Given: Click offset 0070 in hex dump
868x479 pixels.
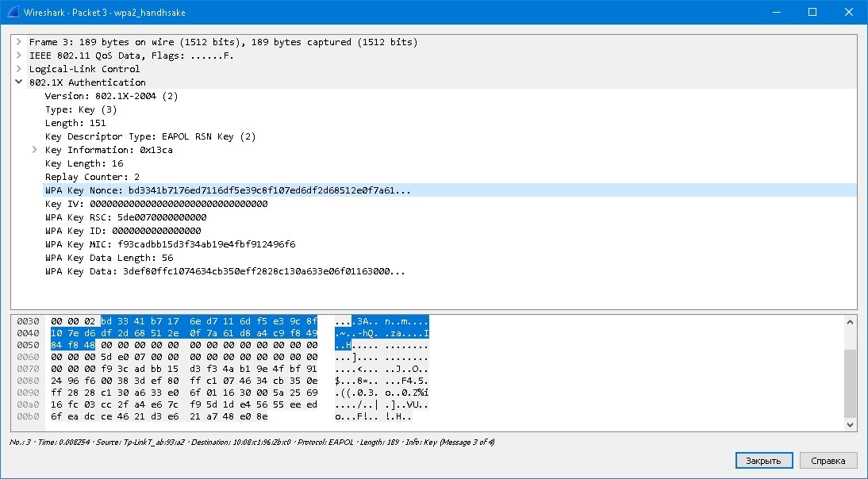Looking at the screenshot, I should click(x=29, y=369).
